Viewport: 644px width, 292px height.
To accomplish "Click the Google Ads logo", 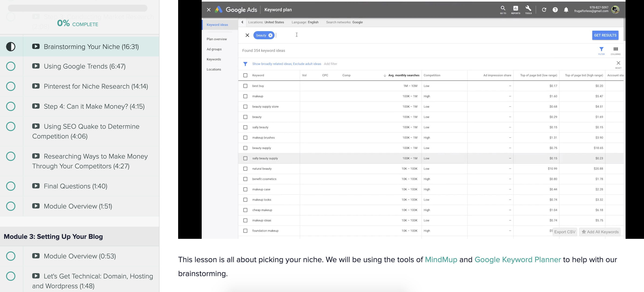I will click(x=218, y=10).
